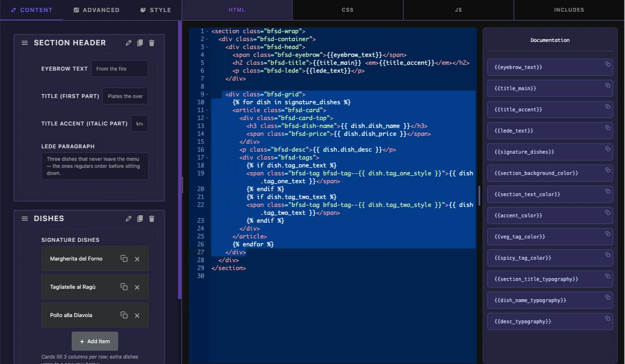The width and height of the screenshot is (625, 364).
Task: Duplicate the Tagliatelle al Ragù item
Action: coord(124,287)
